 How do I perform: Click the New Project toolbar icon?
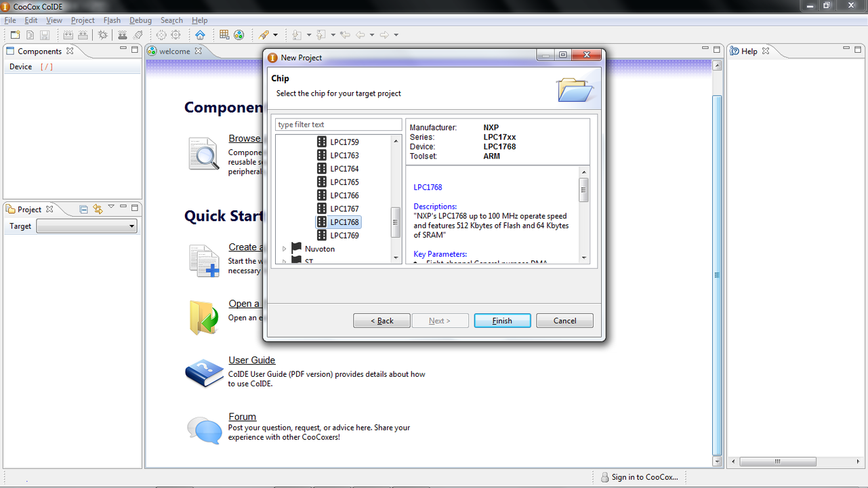[15, 35]
